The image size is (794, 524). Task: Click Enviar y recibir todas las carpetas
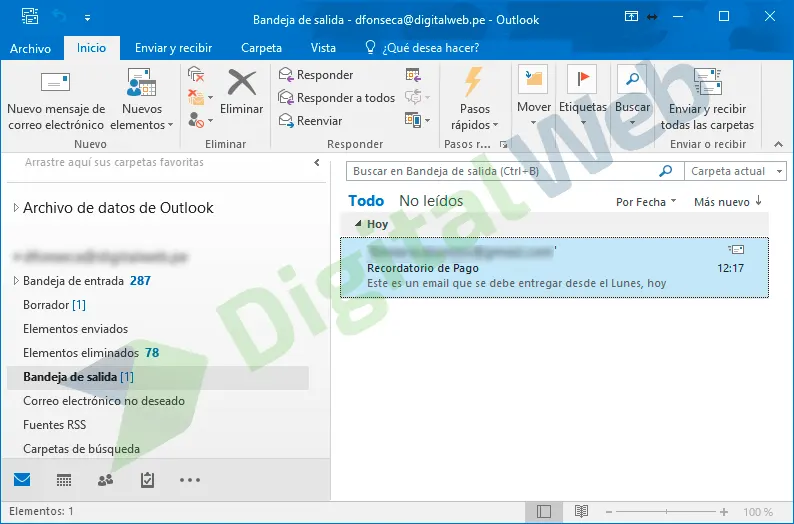707,100
